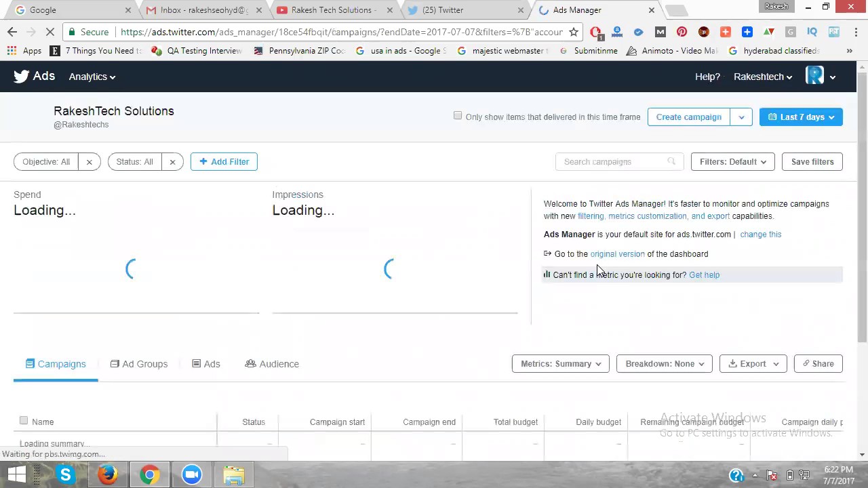Open the Help? link in the header
868x488 pixels.
(707, 77)
